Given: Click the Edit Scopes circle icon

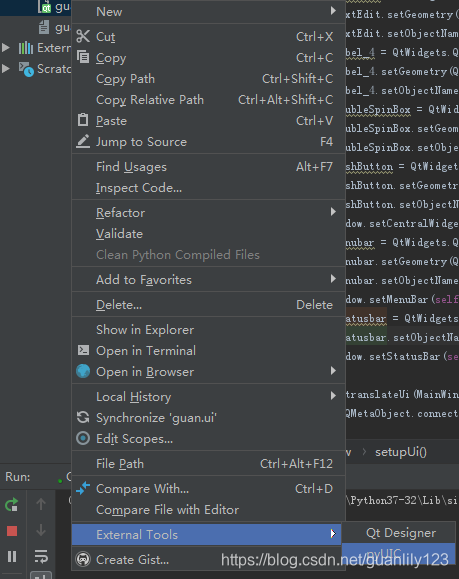Looking at the screenshot, I should tap(83, 438).
